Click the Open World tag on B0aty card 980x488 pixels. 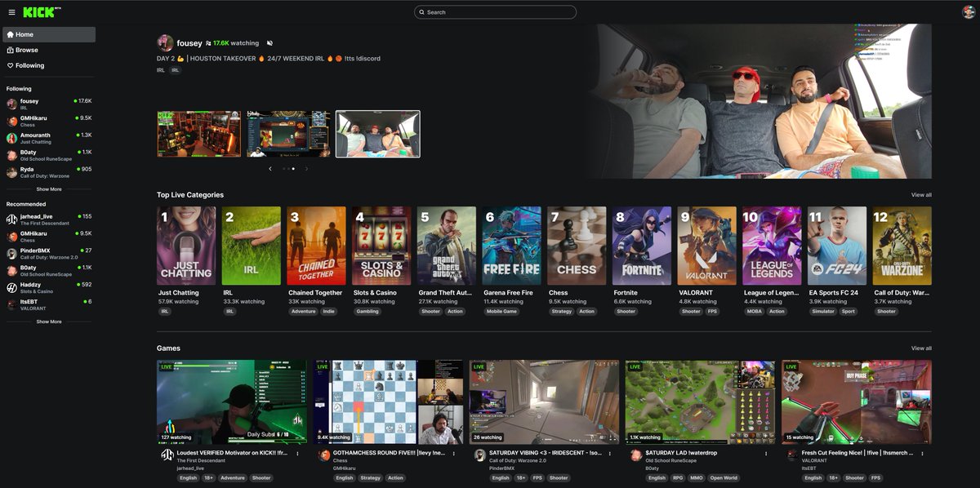pyautogui.click(x=724, y=478)
